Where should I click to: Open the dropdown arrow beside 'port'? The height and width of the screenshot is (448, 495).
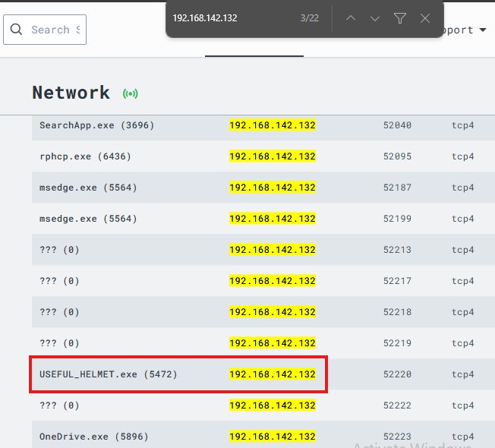[482, 30]
